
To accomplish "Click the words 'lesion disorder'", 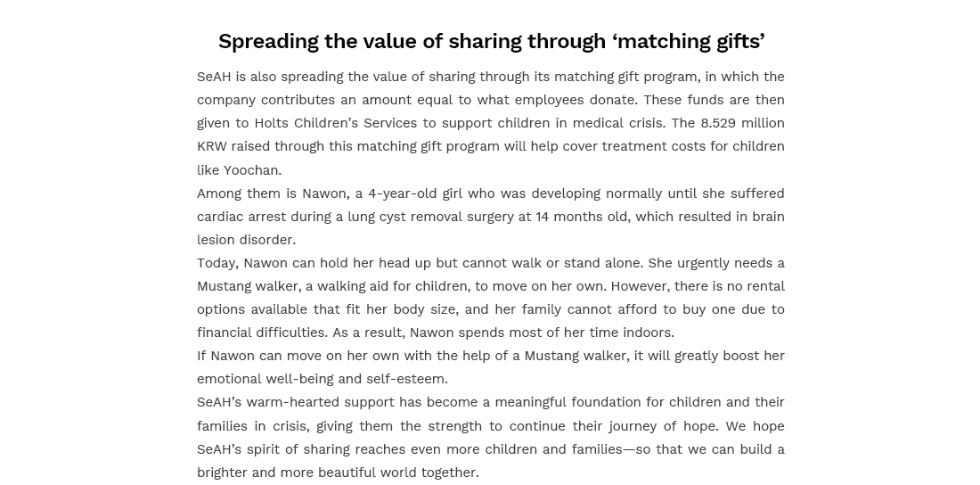I will (x=246, y=240).
